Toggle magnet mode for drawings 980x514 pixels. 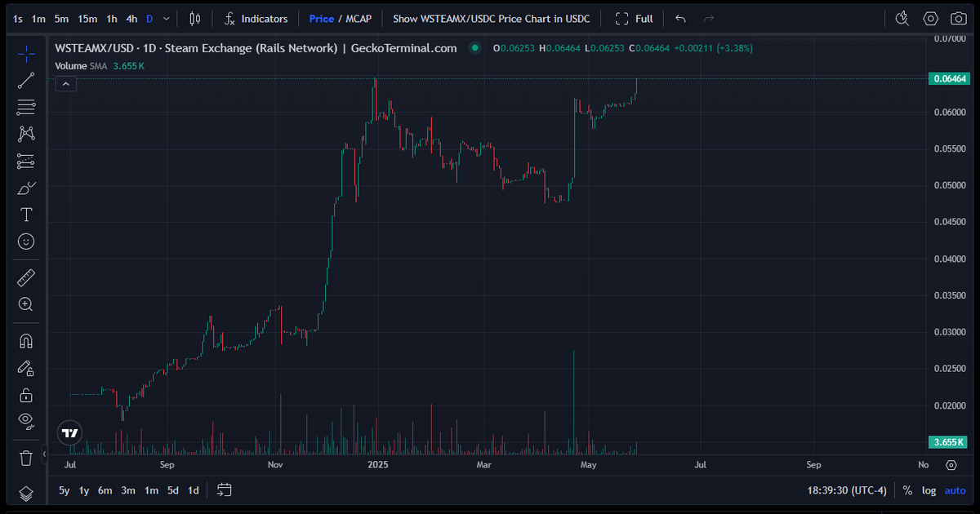point(26,341)
